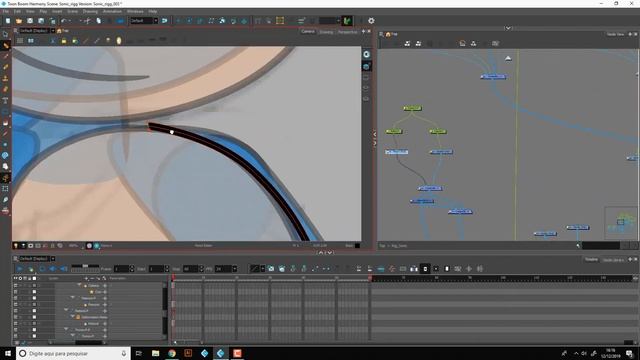Toggle the all-layers checkbox in Timeline header
Image resolution: width=640 pixels, height=360 pixels.
(x=34, y=278)
